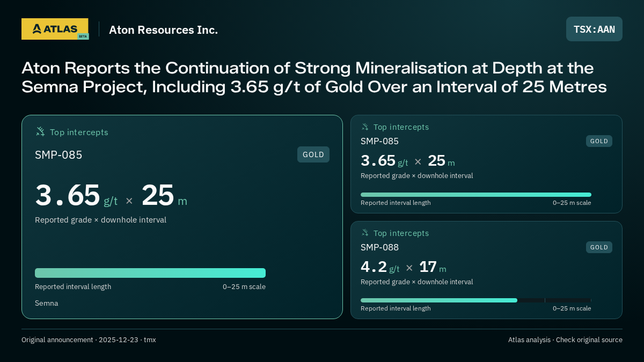
Task: Click the SMP-088 hole ID label
Action: 379,247
